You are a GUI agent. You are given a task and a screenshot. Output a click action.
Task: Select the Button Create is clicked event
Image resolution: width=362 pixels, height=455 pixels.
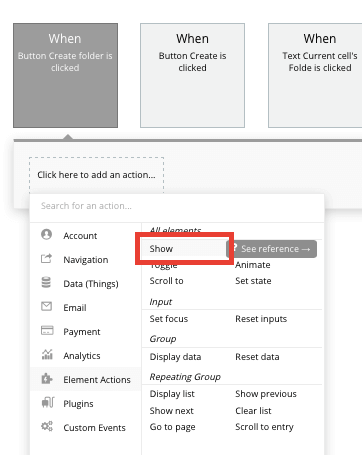[x=192, y=75]
